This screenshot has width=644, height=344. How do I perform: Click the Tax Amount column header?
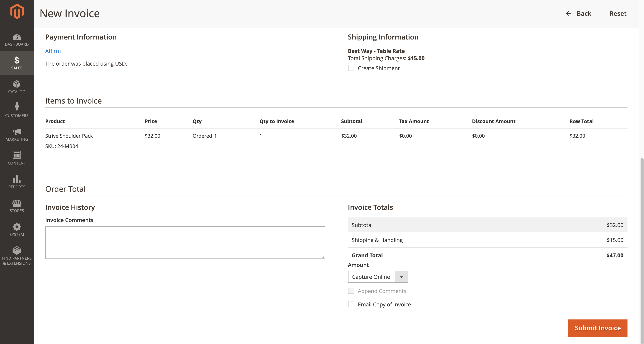click(414, 121)
